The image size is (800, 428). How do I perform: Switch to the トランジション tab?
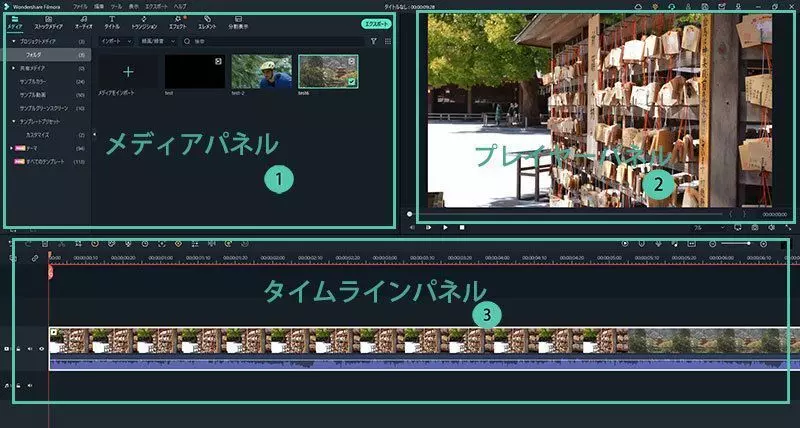(145, 22)
